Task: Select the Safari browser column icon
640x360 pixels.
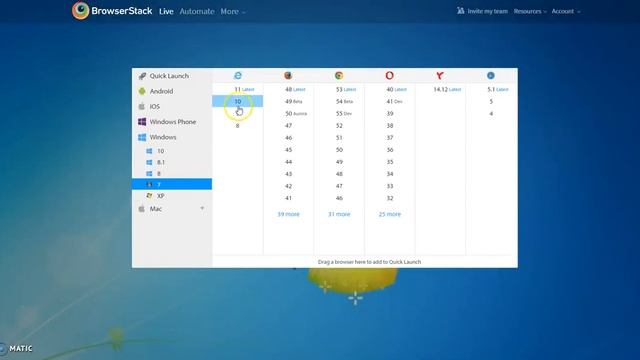Action: pyautogui.click(x=491, y=76)
